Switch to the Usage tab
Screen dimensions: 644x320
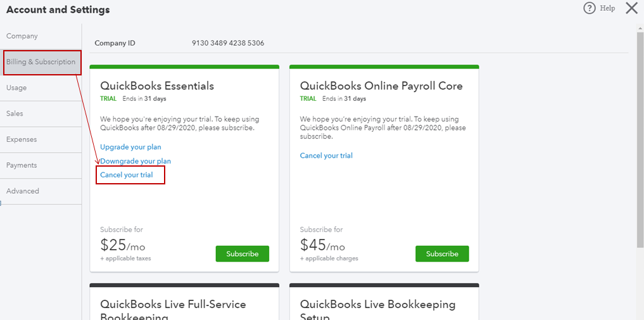(16, 88)
